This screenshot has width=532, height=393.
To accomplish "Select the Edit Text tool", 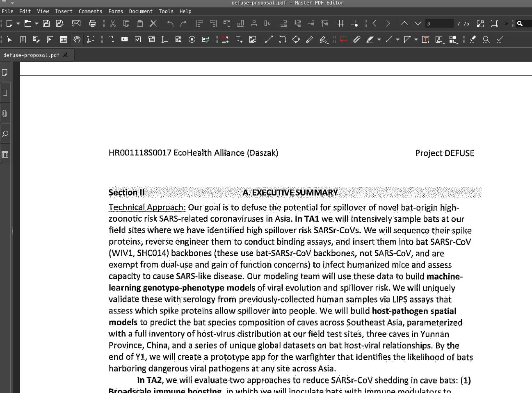I will tap(23, 39).
